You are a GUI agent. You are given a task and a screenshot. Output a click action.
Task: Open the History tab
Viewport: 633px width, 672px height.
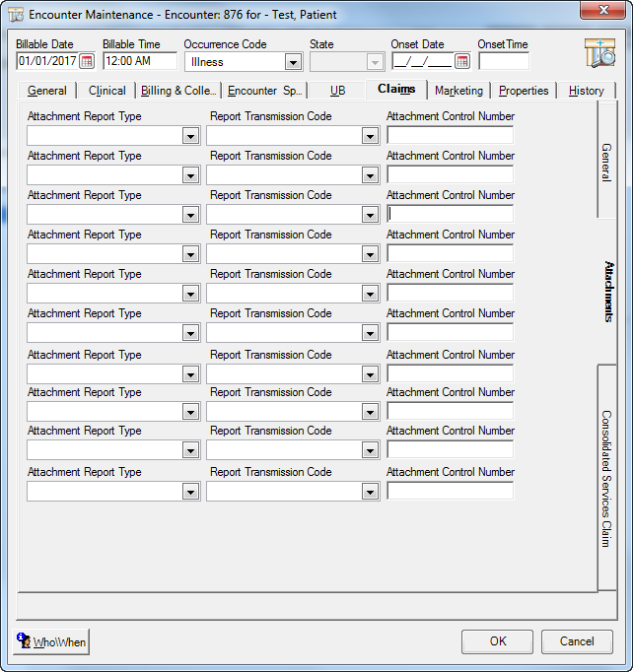(x=586, y=91)
